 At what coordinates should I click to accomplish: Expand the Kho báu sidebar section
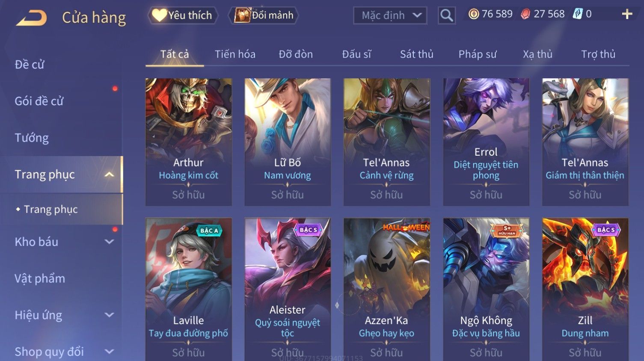(x=110, y=242)
